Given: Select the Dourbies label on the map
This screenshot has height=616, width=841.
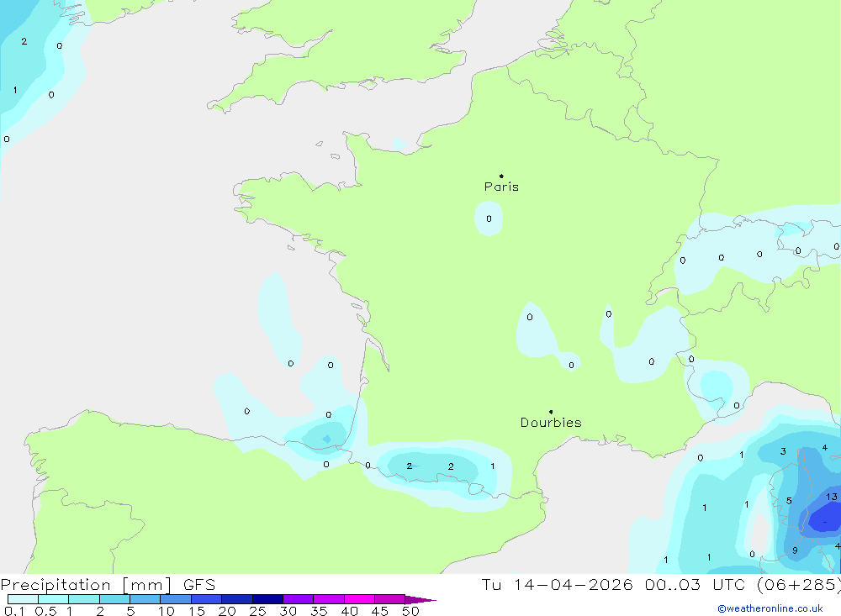Looking at the screenshot, I should [x=551, y=423].
